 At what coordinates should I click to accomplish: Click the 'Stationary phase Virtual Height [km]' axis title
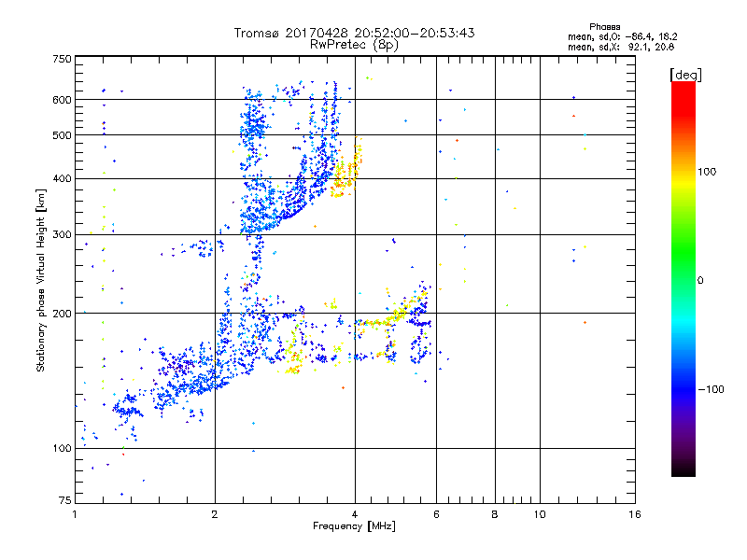click(40, 280)
